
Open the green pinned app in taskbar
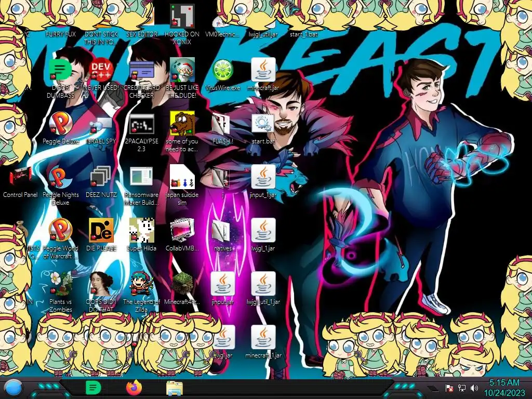coord(94,388)
